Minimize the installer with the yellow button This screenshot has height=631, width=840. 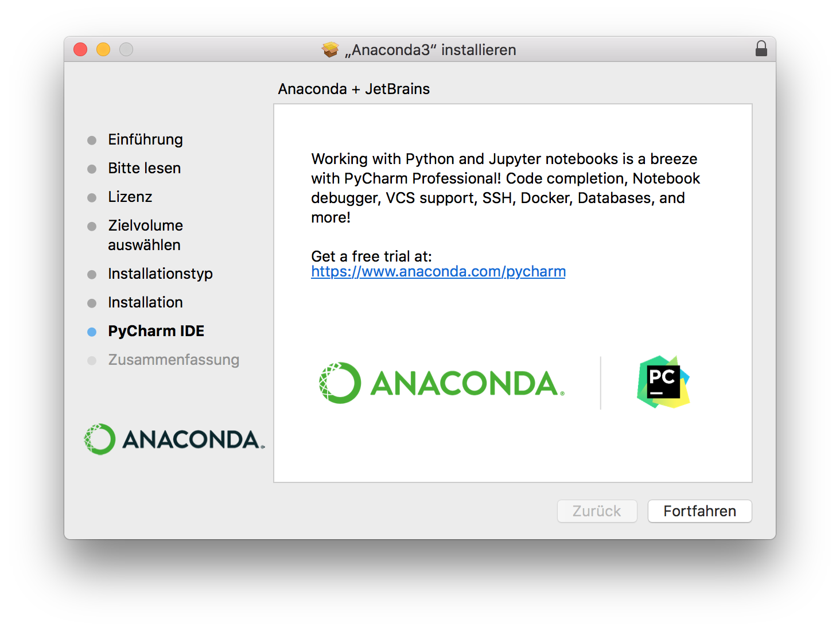[x=103, y=49]
